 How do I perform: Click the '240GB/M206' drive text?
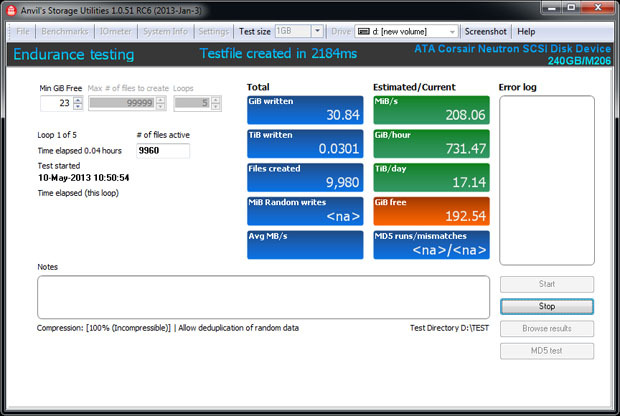pyautogui.click(x=579, y=61)
